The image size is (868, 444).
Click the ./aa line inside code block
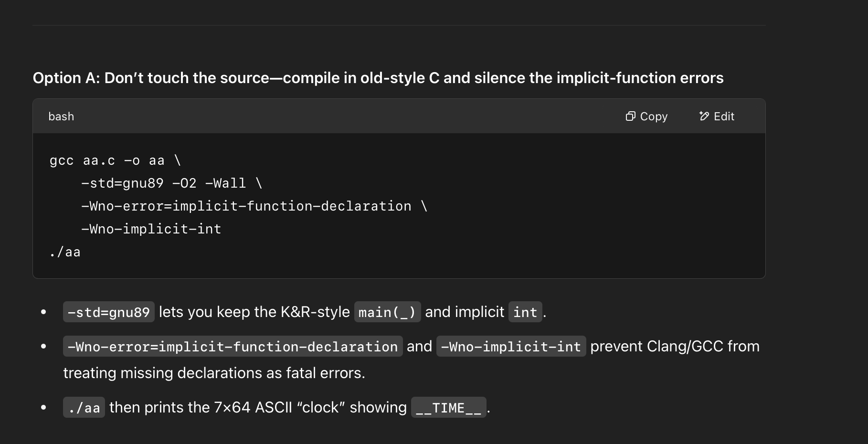(65, 252)
